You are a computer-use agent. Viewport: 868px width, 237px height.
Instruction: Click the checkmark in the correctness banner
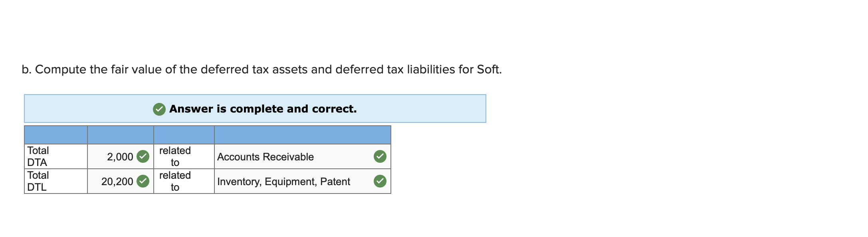click(159, 109)
